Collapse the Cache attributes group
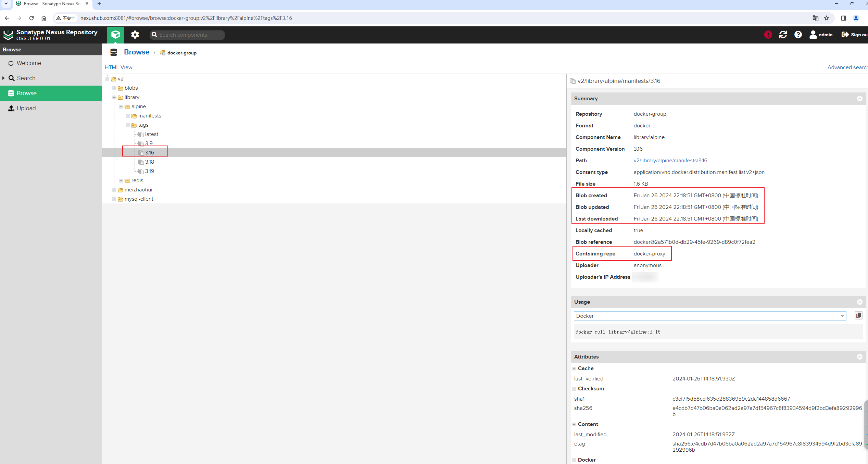This screenshot has width=868, height=464. [574, 368]
